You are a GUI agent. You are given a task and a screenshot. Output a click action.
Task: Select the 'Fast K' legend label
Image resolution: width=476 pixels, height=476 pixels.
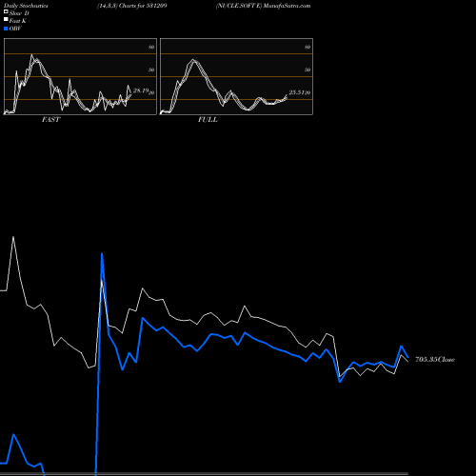pyautogui.click(x=18, y=21)
